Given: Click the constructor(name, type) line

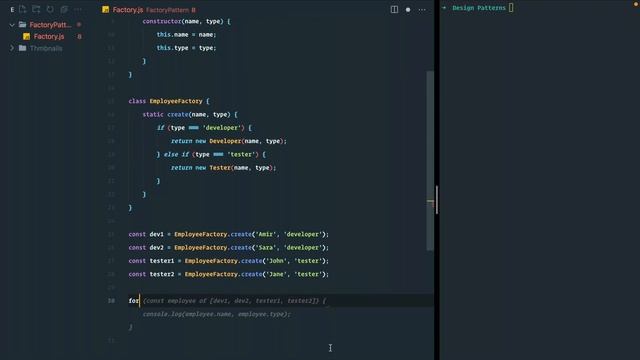Looking at the screenshot, I should 187,21.
